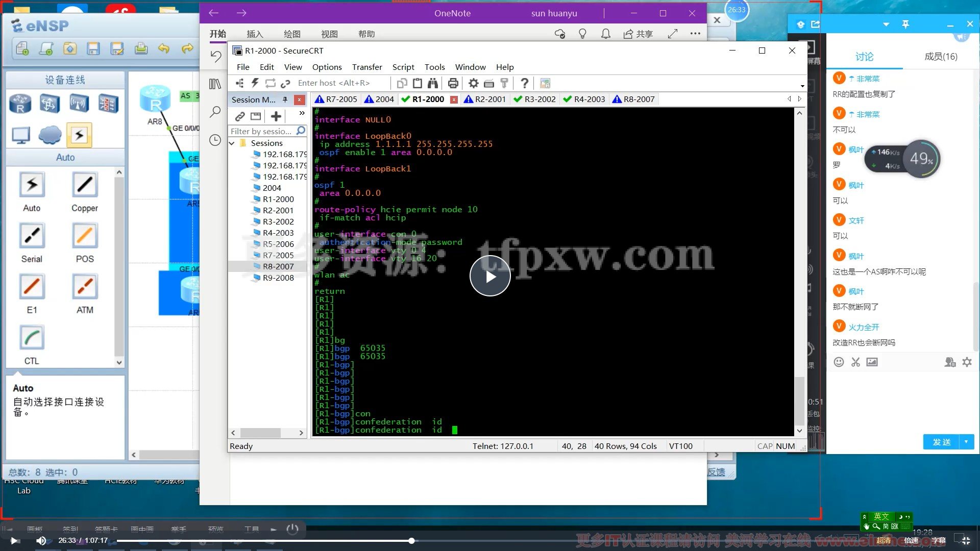This screenshot has width=980, height=551.
Task: Click the router device category icon in eNSP
Action: (x=20, y=104)
